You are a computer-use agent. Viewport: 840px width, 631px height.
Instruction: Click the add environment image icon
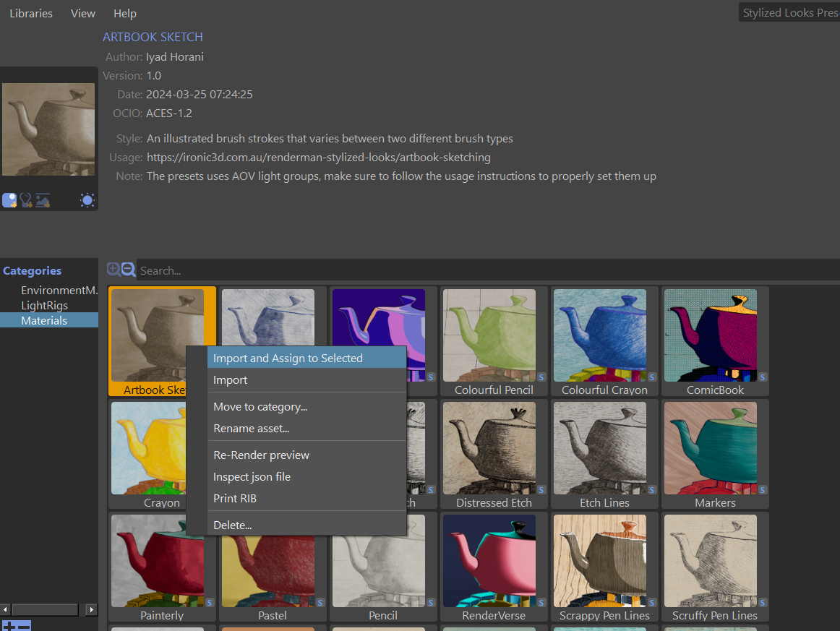tap(43, 200)
